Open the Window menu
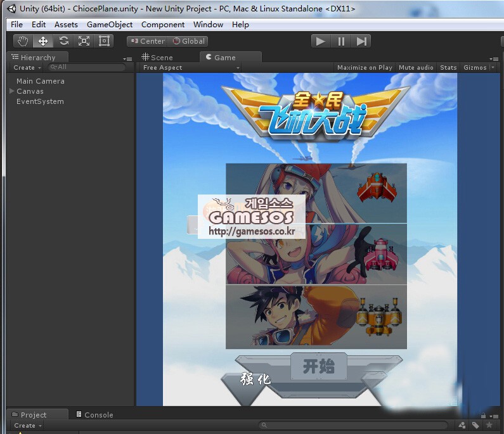This screenshot has width=504, height=434. pyautogui.click(x=208, y=25)
